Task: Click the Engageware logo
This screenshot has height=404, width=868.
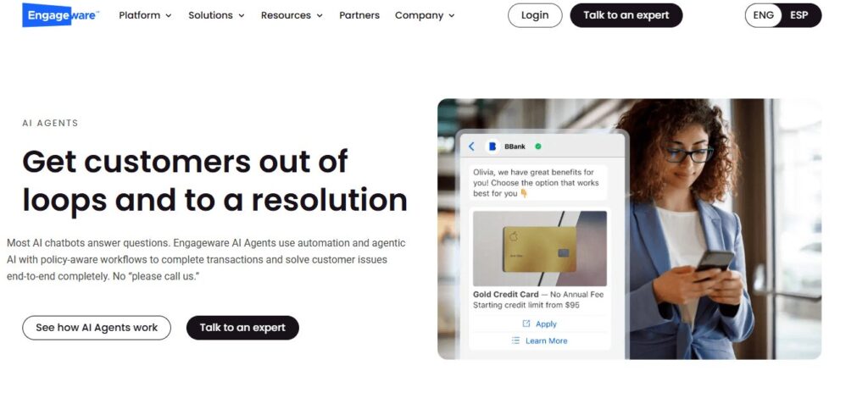Action: [61, 15]
